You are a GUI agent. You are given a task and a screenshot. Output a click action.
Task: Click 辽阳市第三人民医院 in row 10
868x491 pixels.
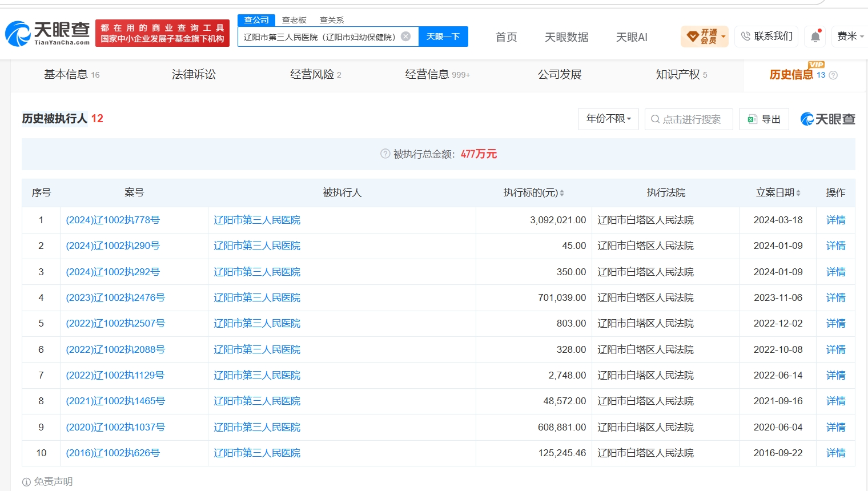point(257,453)
